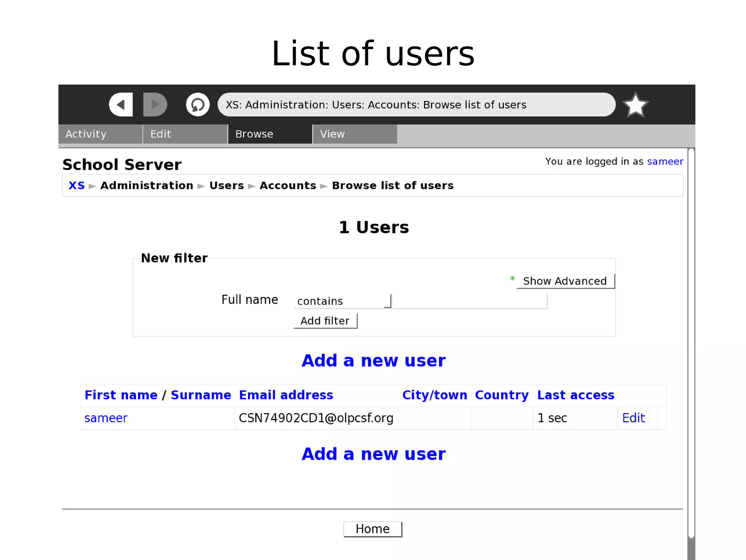Open the View tab
Image resolution: width=746 pixels, height=560 pixels.
(355, 134)
